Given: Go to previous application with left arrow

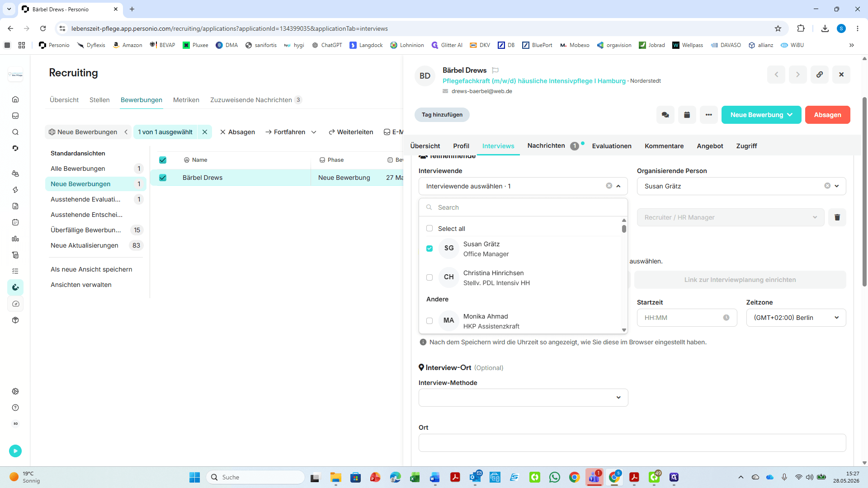Looking at the screenshot, I should 776,75.
